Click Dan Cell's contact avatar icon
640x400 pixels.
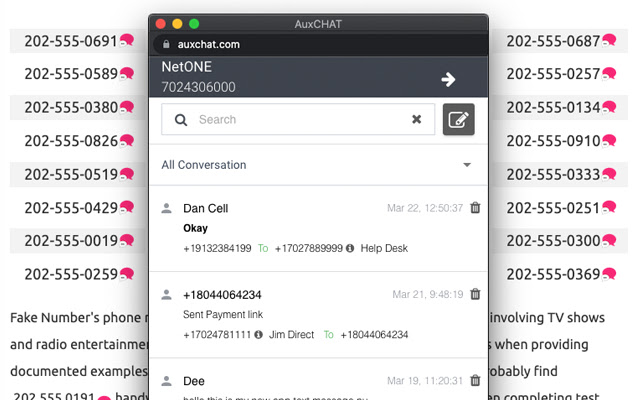(167, 208)
